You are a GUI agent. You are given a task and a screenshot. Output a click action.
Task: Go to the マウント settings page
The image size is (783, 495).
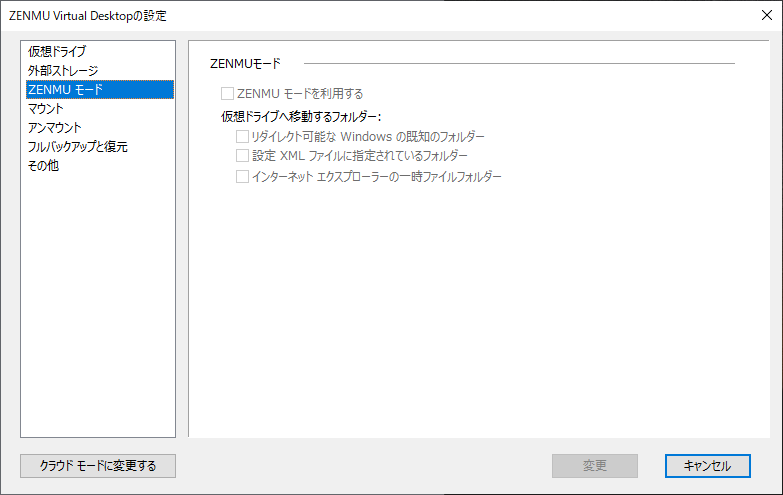click(99, 108)
